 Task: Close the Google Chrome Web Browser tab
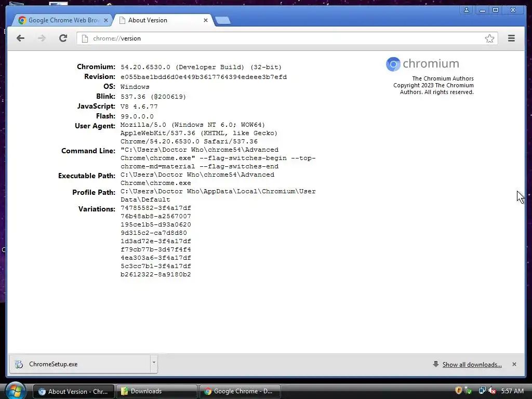tap(106, 20)
